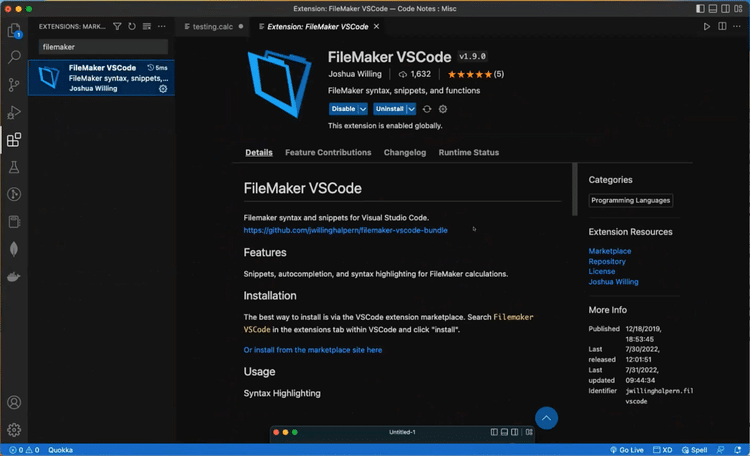750x456 pixels.
Task: Open the License resource link
Action: click(602, 271)
